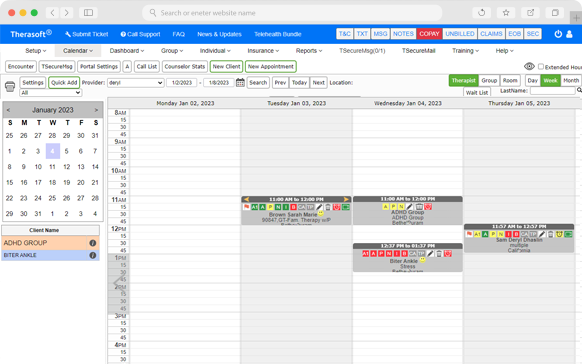582x364 pixels.
Task: Click the CA icon on Biter Ankle appointment
Action: [413, 254]
